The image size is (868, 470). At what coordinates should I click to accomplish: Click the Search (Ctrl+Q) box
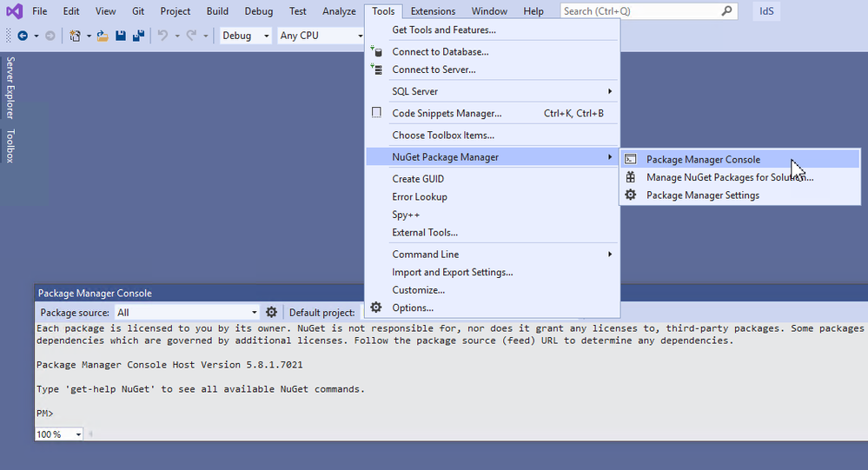pyautogui.click(x=649, y=11)
